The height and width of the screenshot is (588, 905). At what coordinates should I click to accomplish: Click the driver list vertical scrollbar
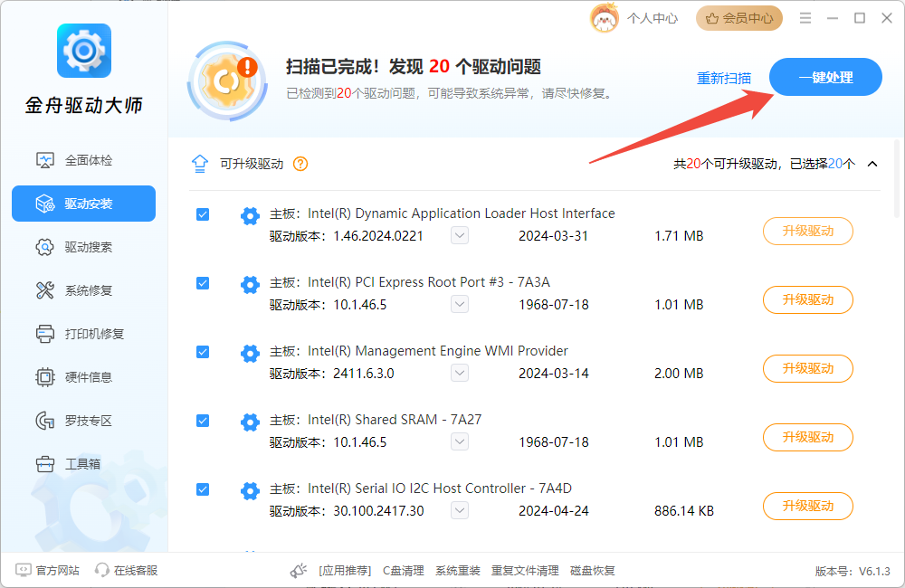[x=896, y=177]
